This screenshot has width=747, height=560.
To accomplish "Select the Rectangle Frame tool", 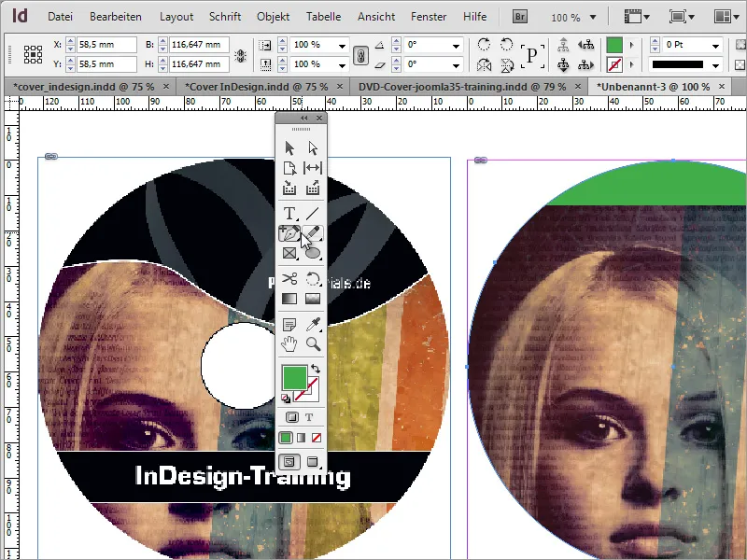I will pos(289,253).
